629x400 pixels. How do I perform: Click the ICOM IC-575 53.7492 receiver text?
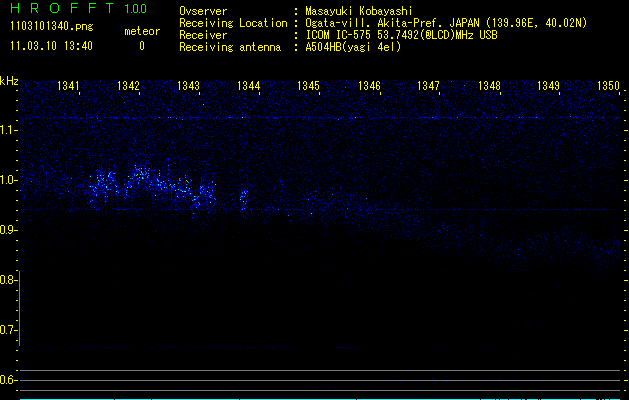pos(401,35)
